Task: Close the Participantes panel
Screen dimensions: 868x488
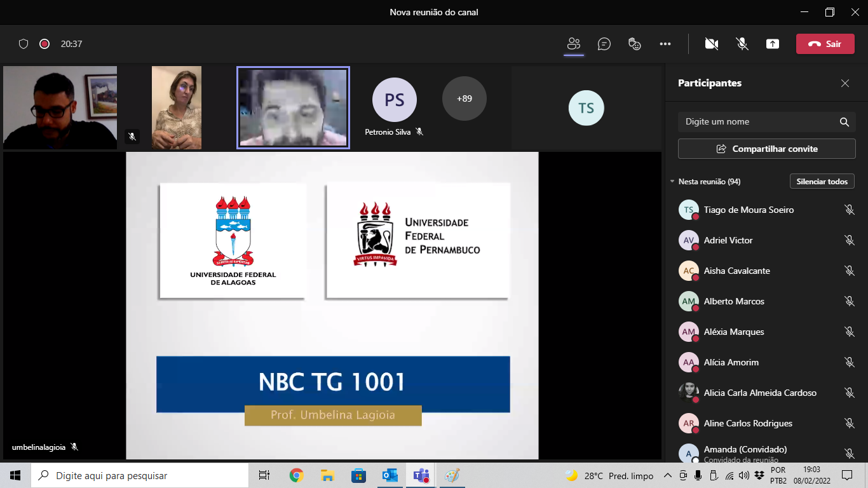Action: pyautogui.click(x=844, y=83)
